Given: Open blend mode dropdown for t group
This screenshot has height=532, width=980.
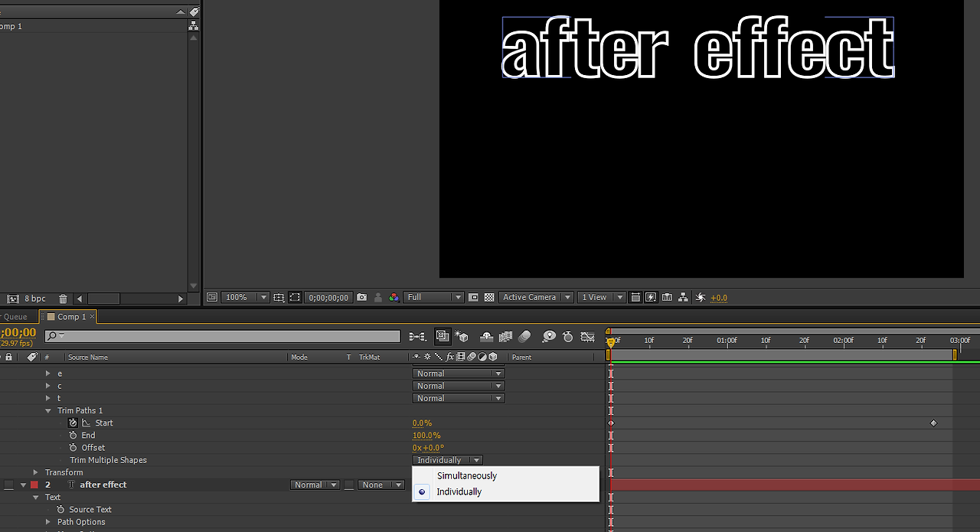Looking at the screenshot, I should 459,398.
